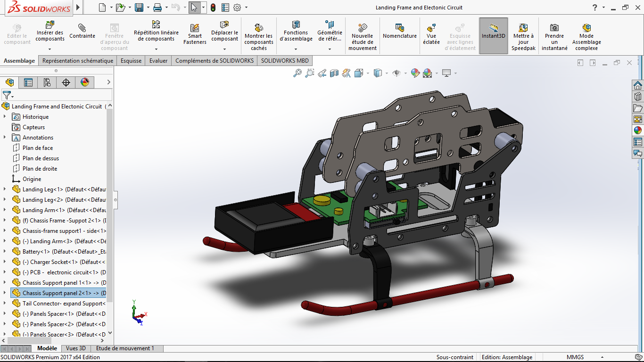Open the Nomenclature tool
The width and height of the screenshot is (644, 362).
point(399,31)
